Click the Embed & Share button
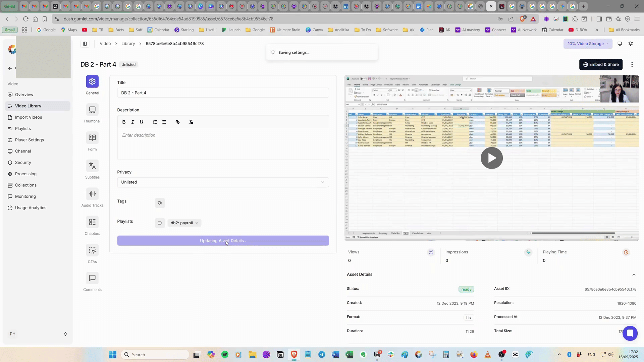The image size is (644, 362). coord(601,64)
